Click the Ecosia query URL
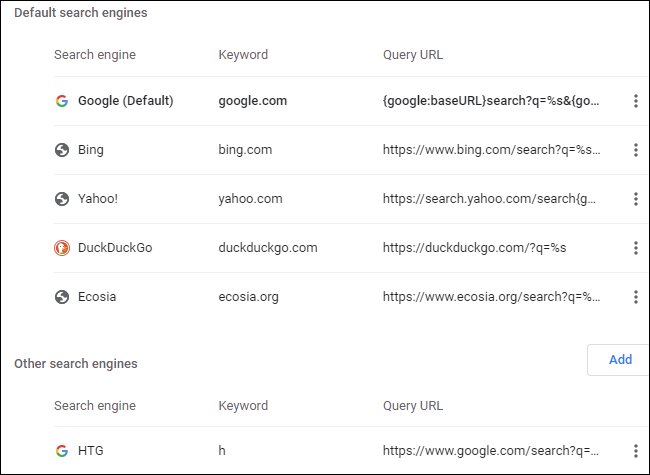 (x=491, y=297)
